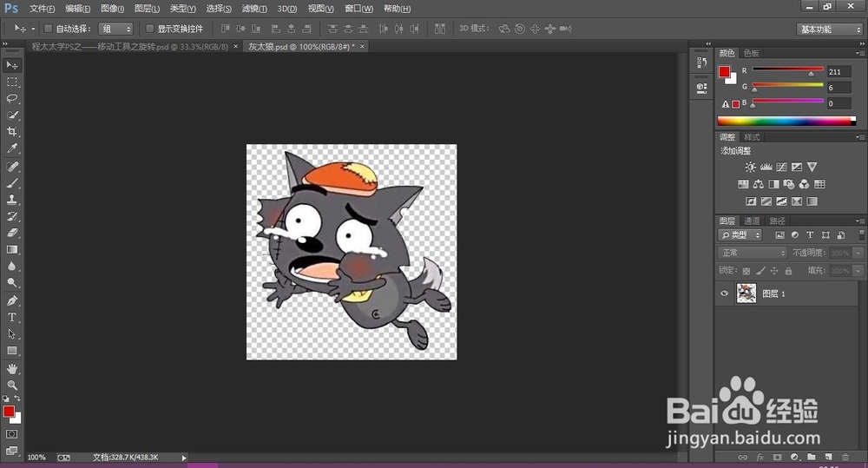Add layer style fx icon
The width and height of the screenshot is (868, 468).
point(760,457)
